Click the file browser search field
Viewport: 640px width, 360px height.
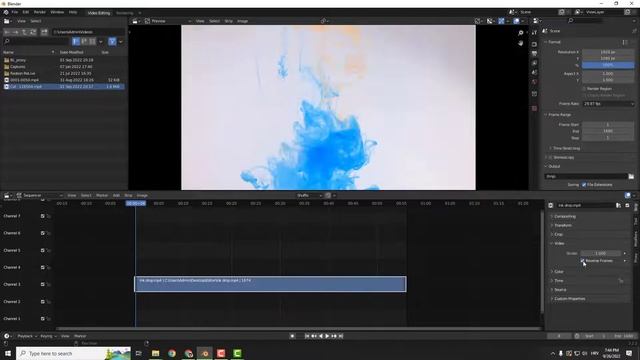coord(36,41)
